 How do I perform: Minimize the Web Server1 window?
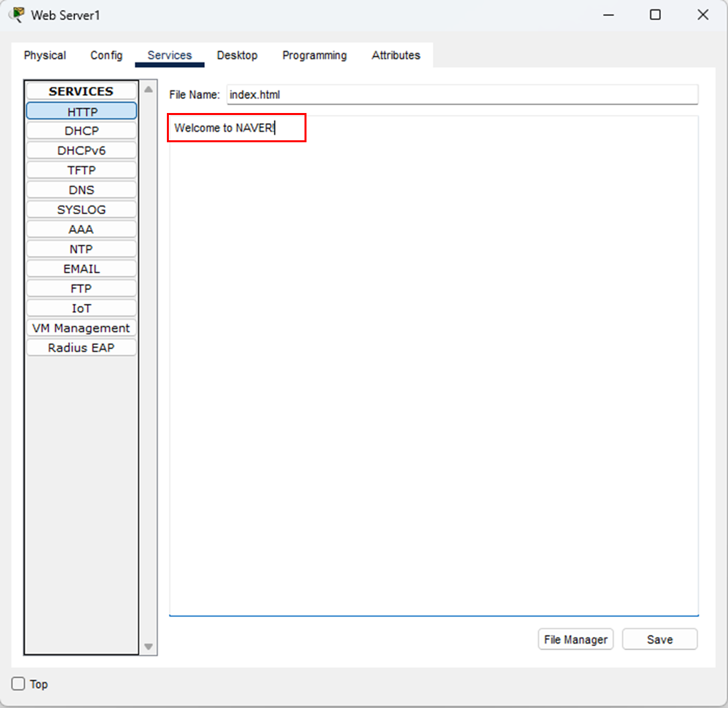click(x=608, y=15)
